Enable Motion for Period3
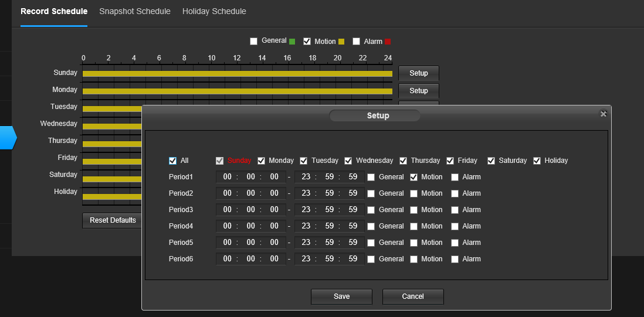This screenshot has width=644, height=317. point(413,210)
